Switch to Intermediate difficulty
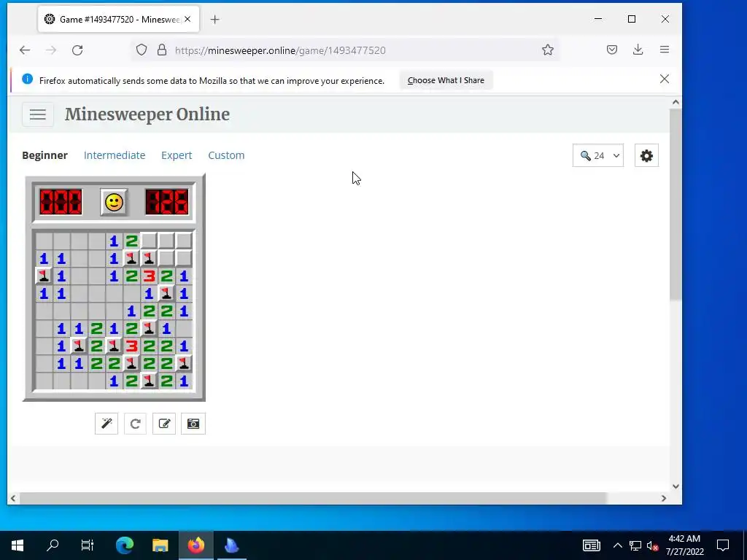 tap(115, 155)
